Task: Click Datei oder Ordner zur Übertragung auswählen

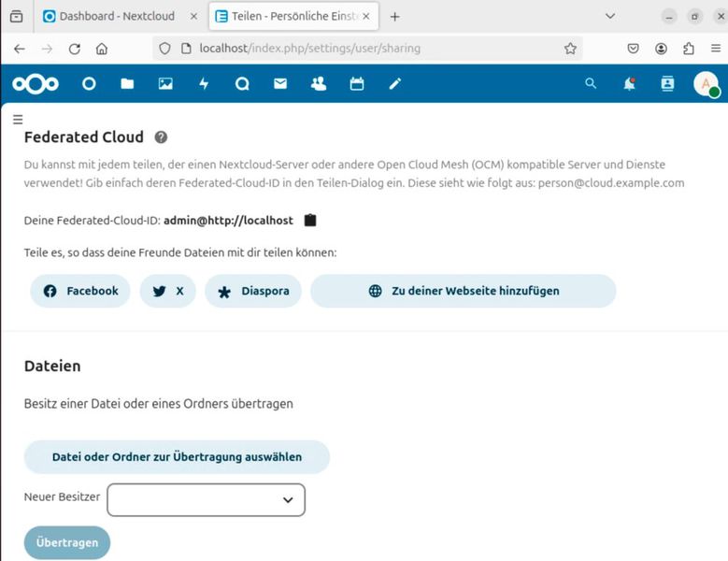Action: (177, 457)
